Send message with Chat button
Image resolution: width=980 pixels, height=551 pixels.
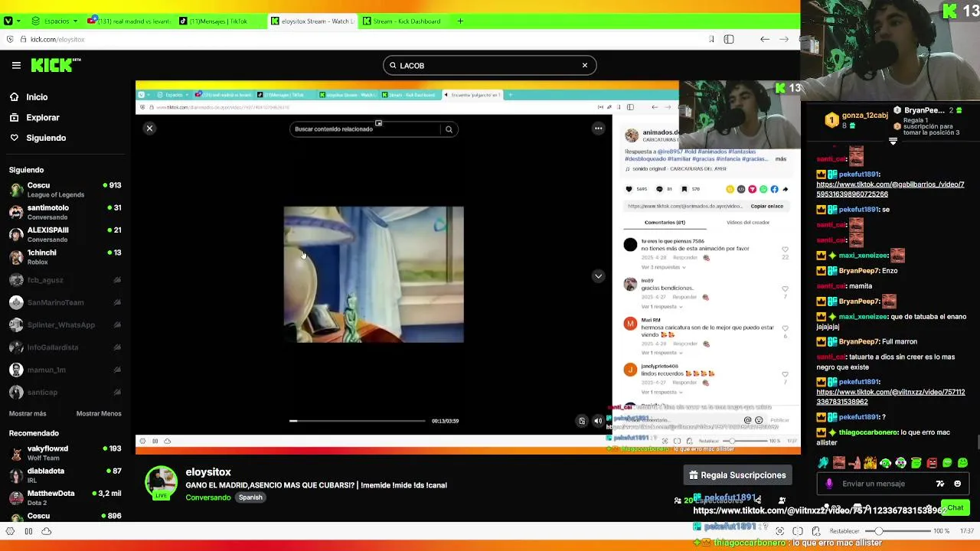coord(955,508)
